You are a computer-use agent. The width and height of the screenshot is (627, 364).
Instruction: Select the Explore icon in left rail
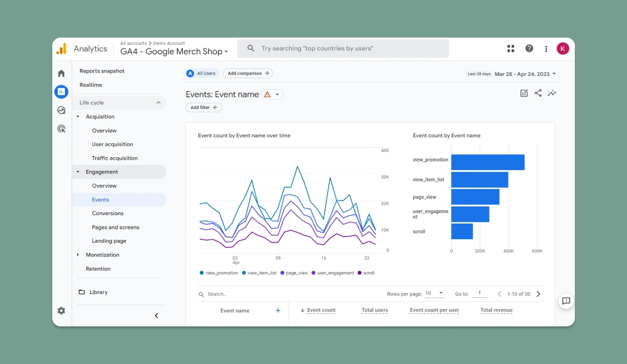click(x=61, y=110)
